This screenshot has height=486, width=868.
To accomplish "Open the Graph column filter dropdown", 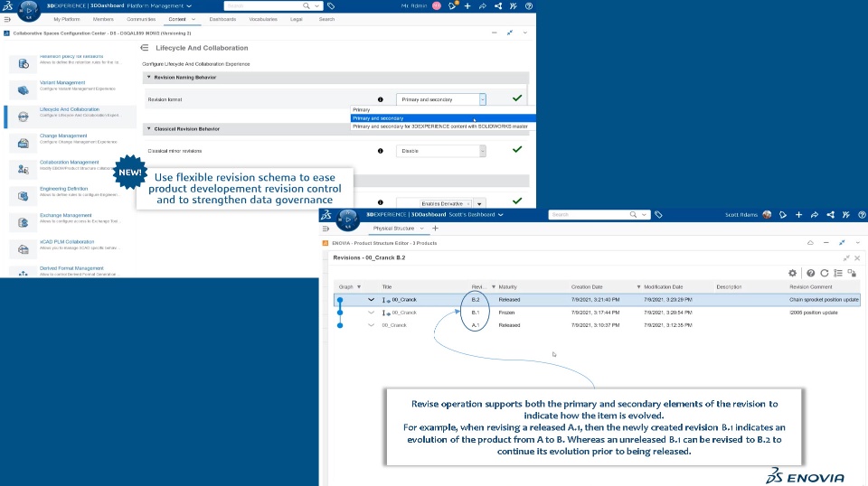I will point(359,287).
